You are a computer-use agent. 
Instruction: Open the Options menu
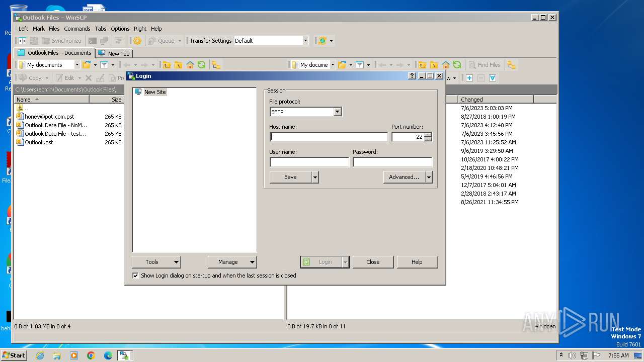pyautogui.click(x=120, y=29)
